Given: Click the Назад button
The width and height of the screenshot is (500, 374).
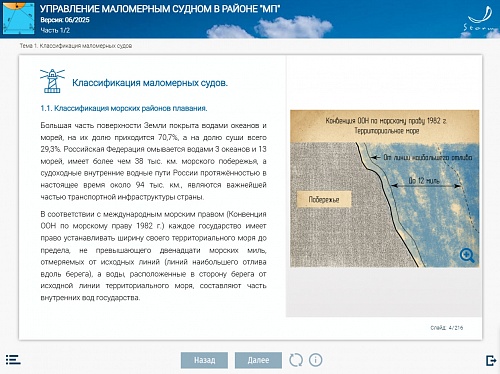Looking at the screenshot, I should [x=204, y=360].
